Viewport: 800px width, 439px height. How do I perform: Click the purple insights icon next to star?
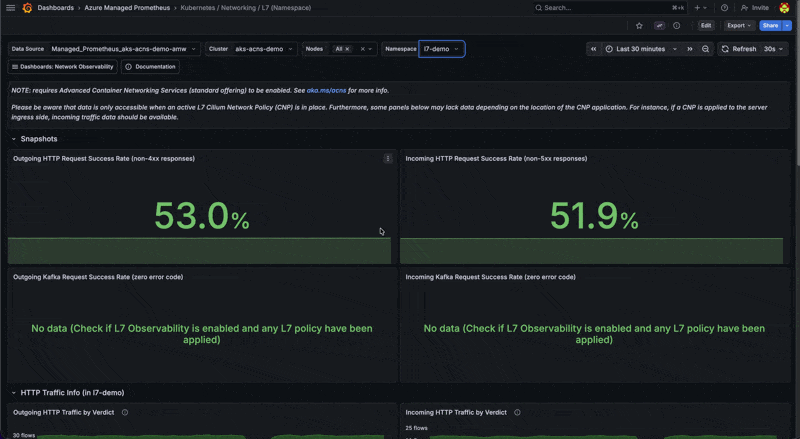click(x=659, y=26)
